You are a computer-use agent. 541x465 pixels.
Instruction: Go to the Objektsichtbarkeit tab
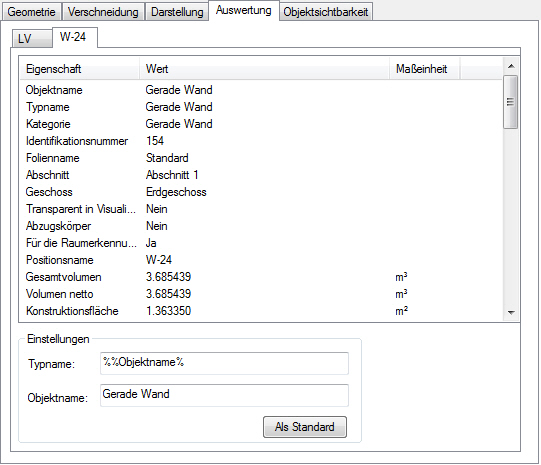tap(326, 12)
